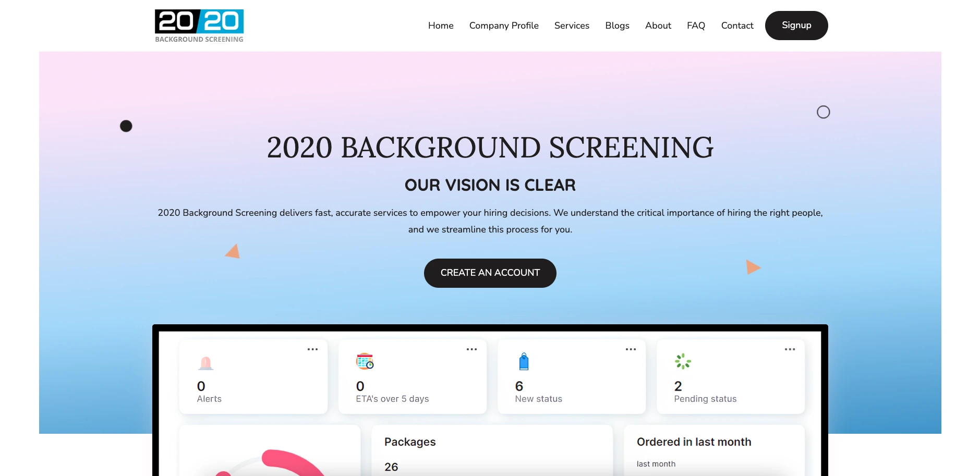Click the '2020 BACKGROUND SCREENING' main heading
The width and height of the screenshot is (980, 476).
(490, 148)
